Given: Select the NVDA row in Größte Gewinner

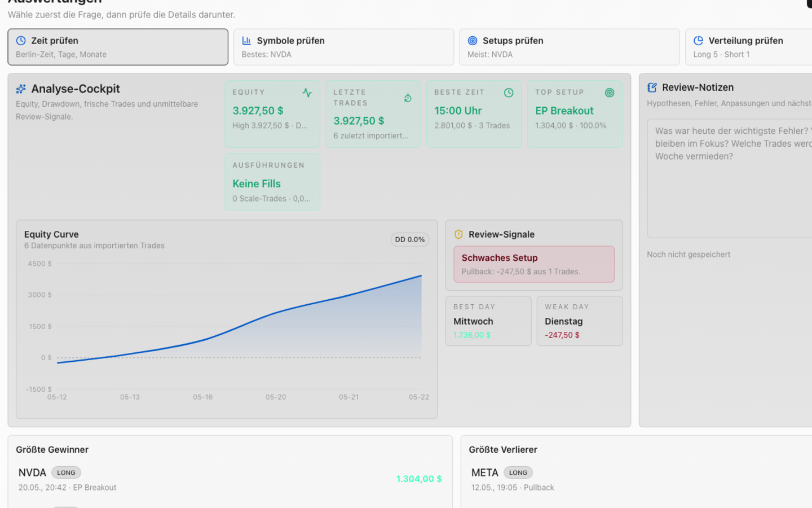Looking at the screenshot, I should (x=230, y=479).
